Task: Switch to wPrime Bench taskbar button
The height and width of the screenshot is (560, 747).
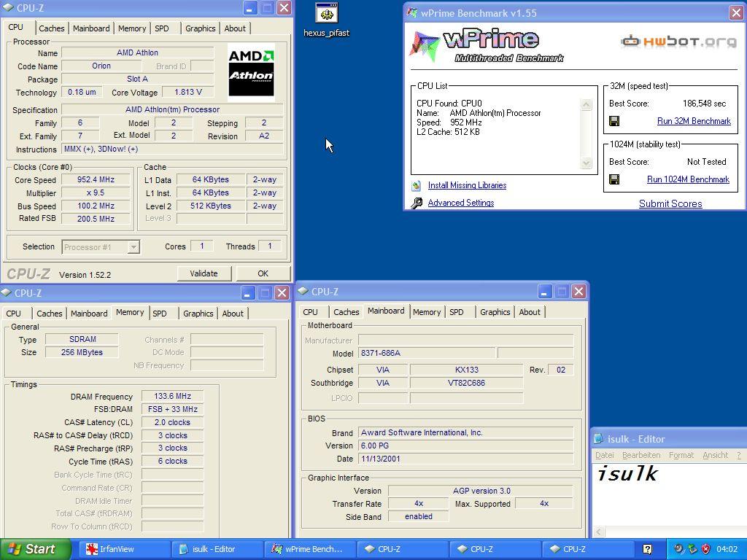Action: pos(309,549)
